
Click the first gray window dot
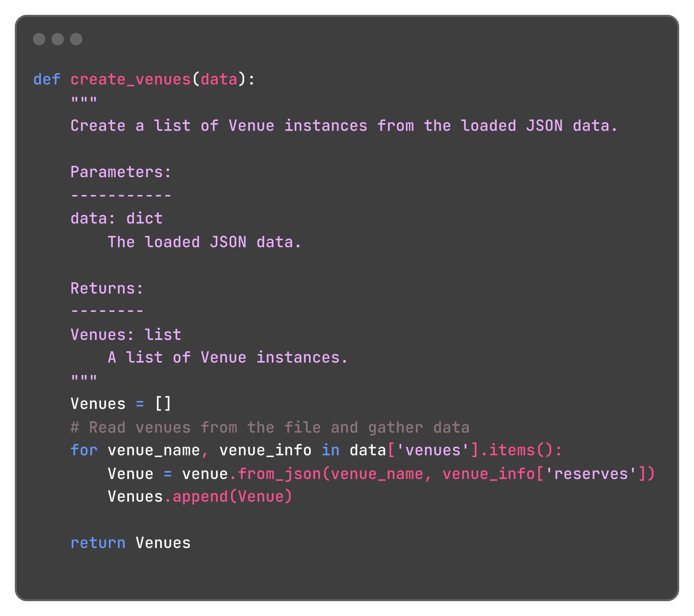(39, 39)
